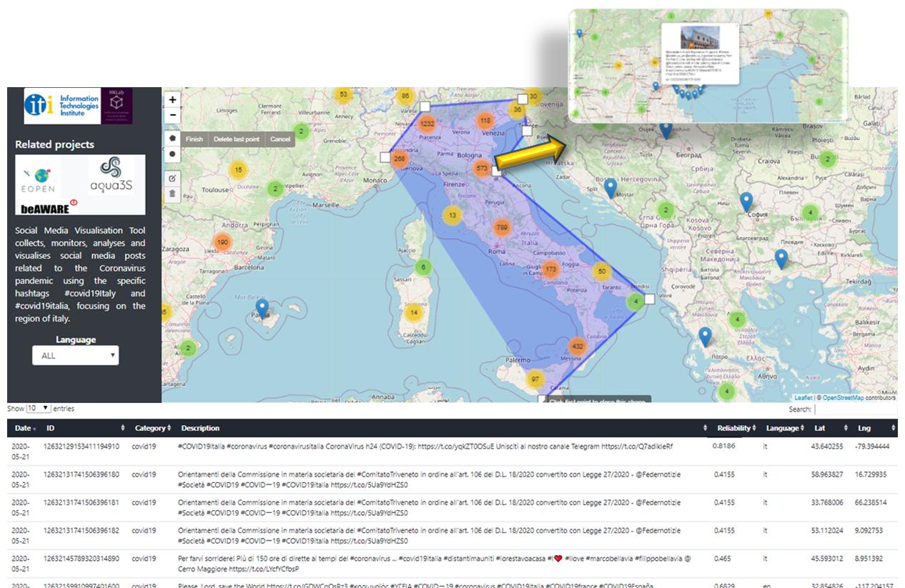Open the Show entries count dropdown
The height and width of the screenshot is (588, 905).
pos(38,408)
